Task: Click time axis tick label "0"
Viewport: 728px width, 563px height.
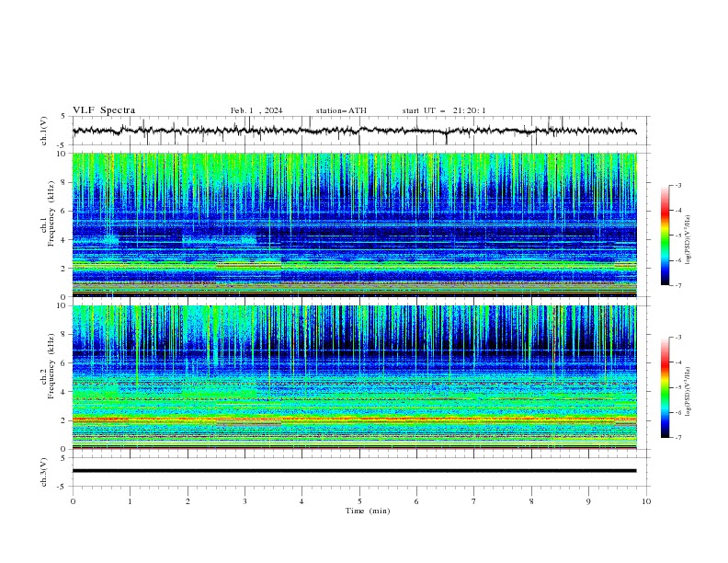Action: click(x=73, y=501)
